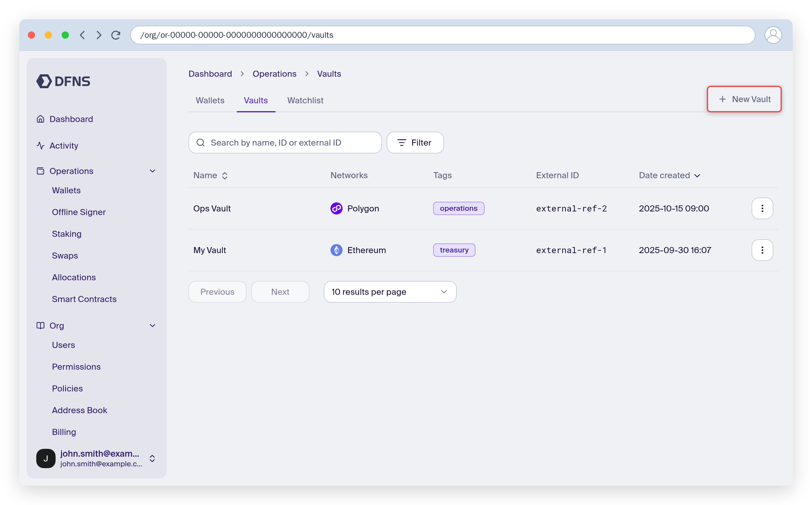Click the J user avatar in sidebar
Screen dimensions: 812x505
point(46,458)
